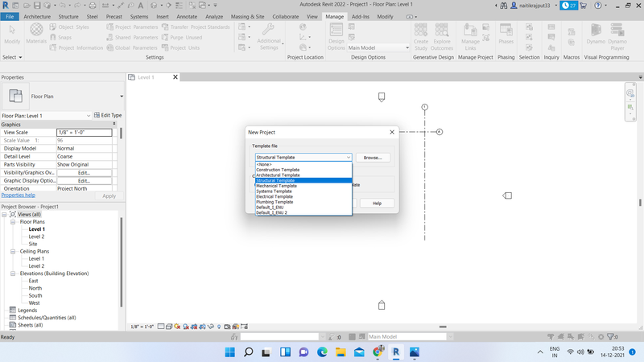
Task: Toggle visual style icon in view control bar
Action: 169,327
